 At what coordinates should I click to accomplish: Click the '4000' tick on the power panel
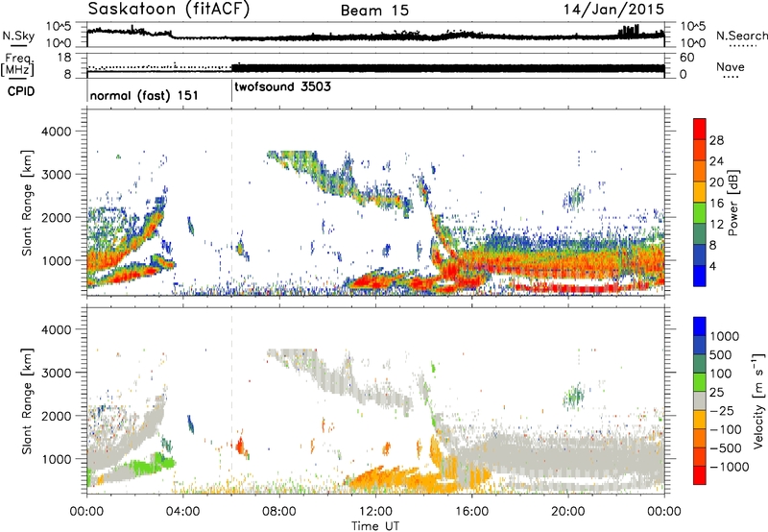pyautogui.click(x=56, y=132)
